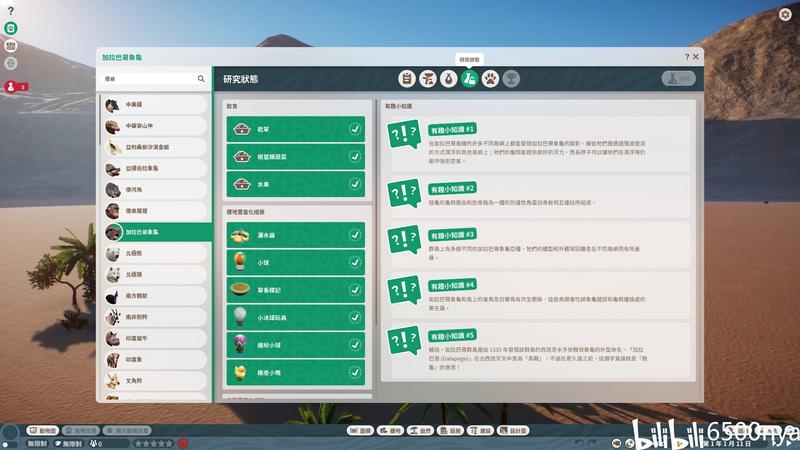Click the zoo star rating indicator
800x450 pixels.
153,444
